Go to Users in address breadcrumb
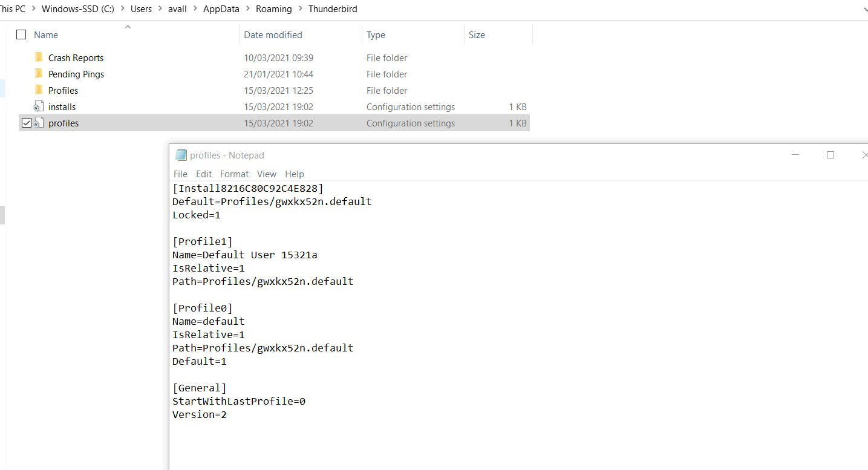Viewport: 868px width, 470px height. [141, 8]
